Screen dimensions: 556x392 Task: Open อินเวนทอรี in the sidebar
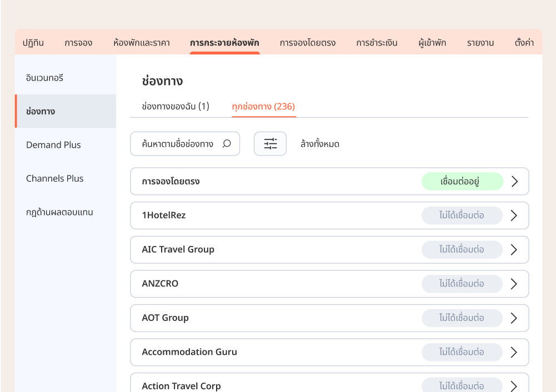point(45,78)
